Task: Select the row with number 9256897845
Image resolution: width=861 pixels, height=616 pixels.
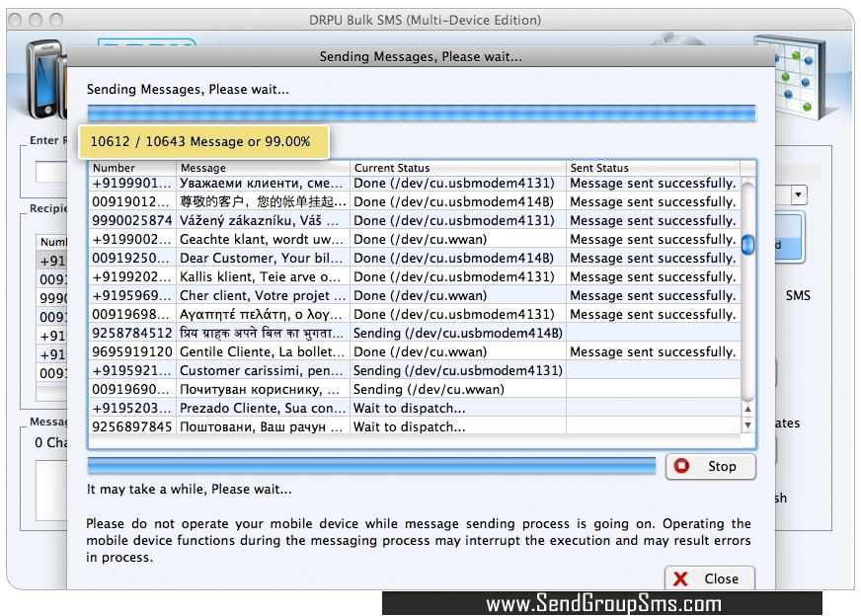Action: [x=415, y=426]
